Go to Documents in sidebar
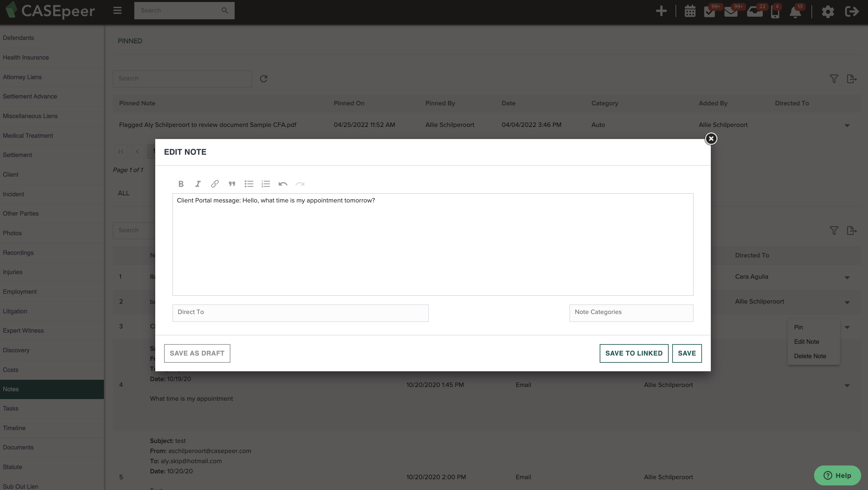This screenshot has width=868, height=490. (52, 447)
